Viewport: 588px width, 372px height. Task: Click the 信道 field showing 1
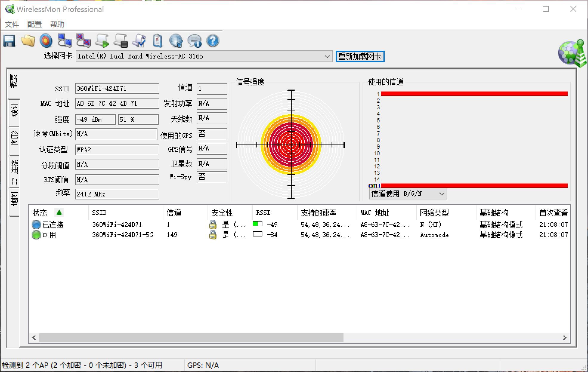point(212,89)
